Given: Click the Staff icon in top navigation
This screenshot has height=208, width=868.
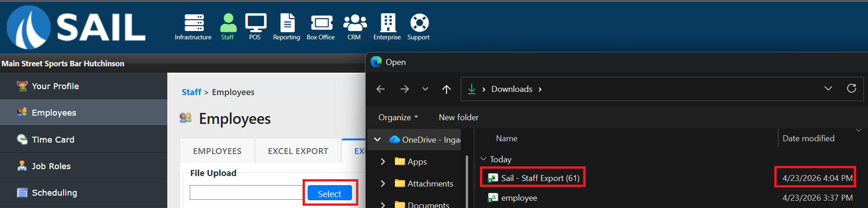Looking at the screenshot, I should (228, 23).
